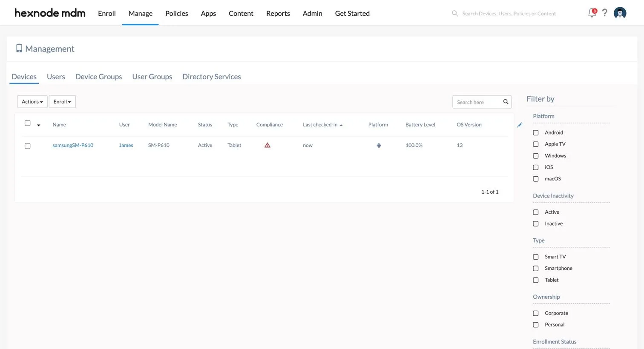The height and width of the screenshot is (349, 644).
Task: Open the Actions dropdown
Action: pos(32,102)
